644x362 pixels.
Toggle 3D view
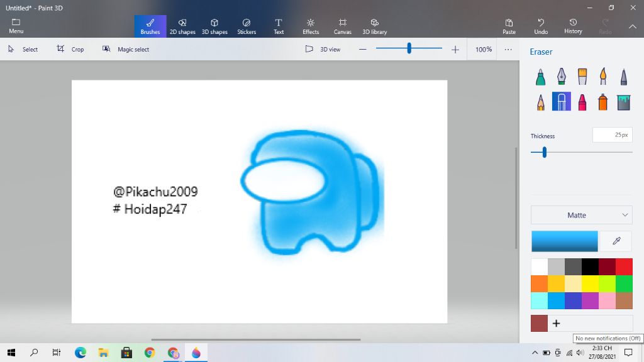323,49
